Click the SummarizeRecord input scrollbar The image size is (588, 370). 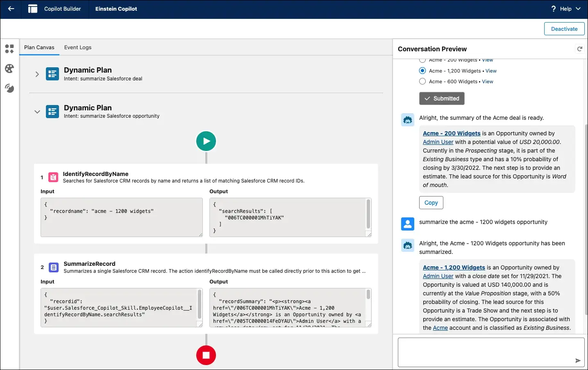pos(200,304)
